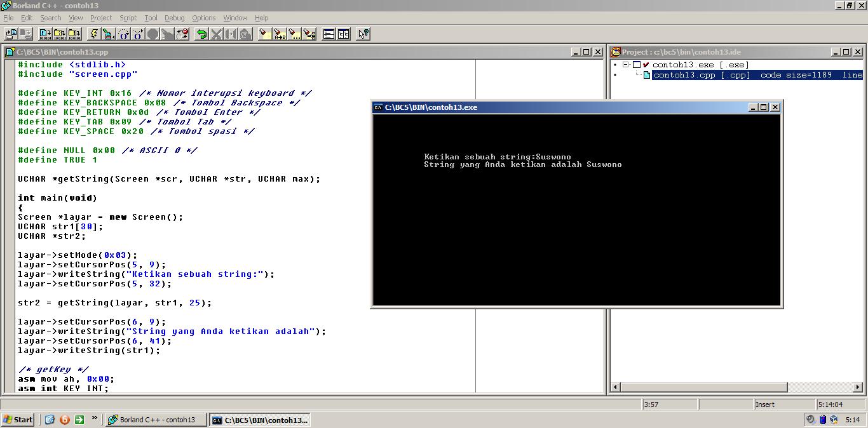Click the 'layar->setMode(0x03);' code line
Screen dimensions: 868x428
78,255
